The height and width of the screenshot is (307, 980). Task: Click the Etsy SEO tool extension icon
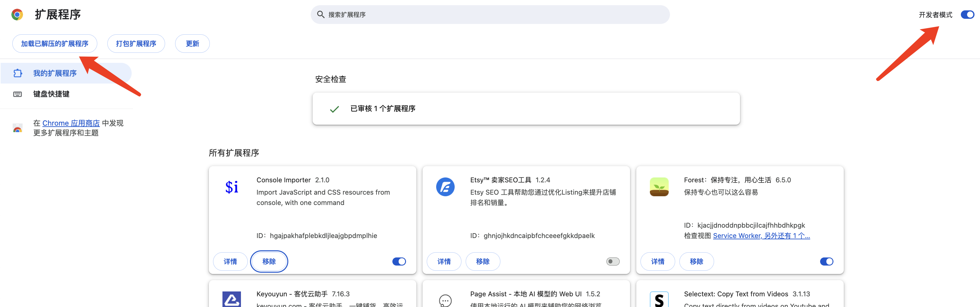[x=445, y=187]
